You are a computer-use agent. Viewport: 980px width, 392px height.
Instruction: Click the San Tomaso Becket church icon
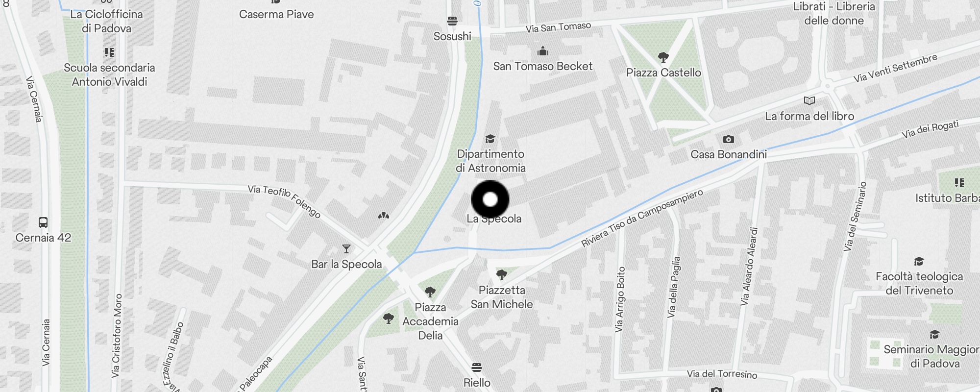coord(543,51)
